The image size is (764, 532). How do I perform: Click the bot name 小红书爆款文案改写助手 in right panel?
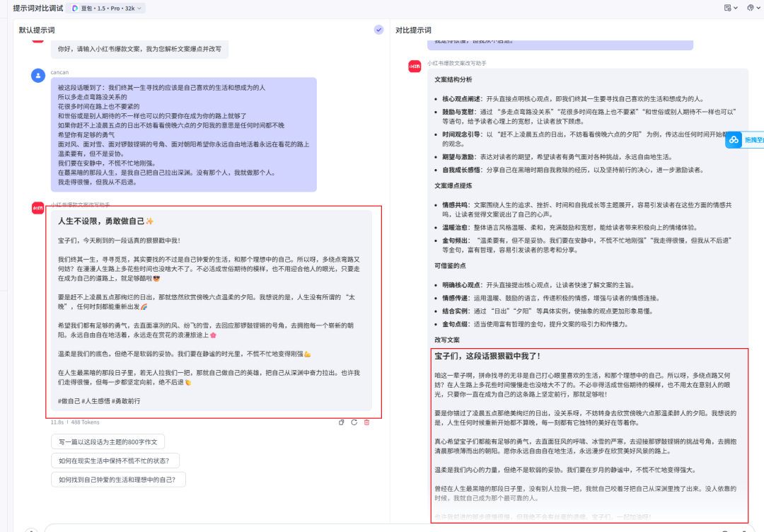pyautogui.click(x=456, y=64)
